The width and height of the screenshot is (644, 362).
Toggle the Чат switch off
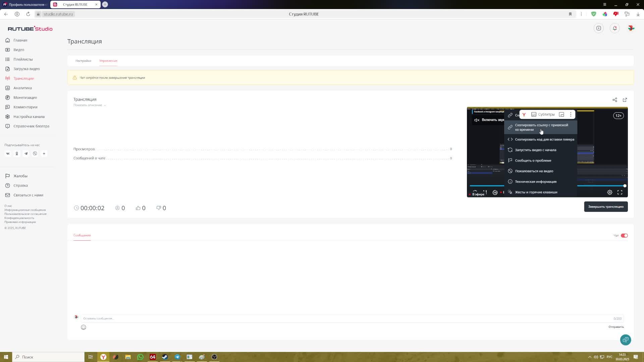(624, 236)
